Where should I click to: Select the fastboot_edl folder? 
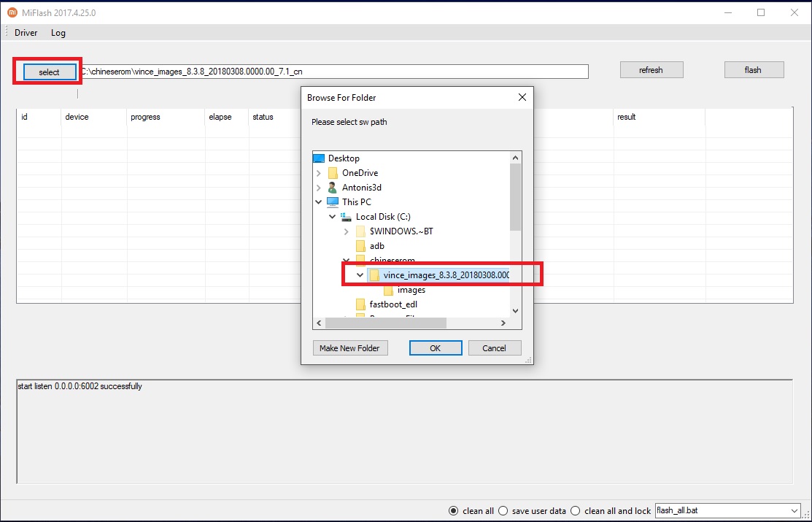click(393, 304)
